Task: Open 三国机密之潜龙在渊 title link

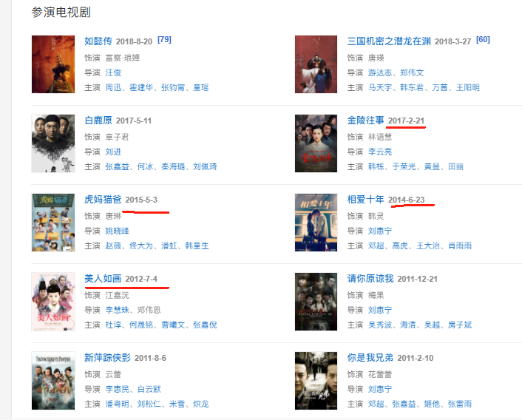Action: point(389,41)
